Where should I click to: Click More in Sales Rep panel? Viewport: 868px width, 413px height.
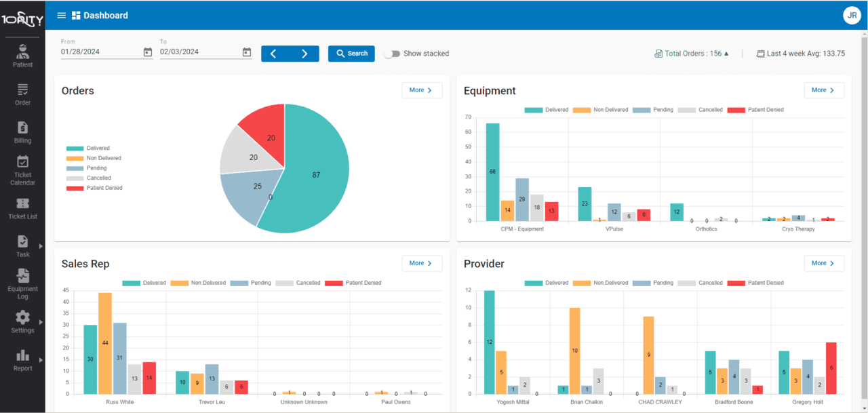(422, 263)
